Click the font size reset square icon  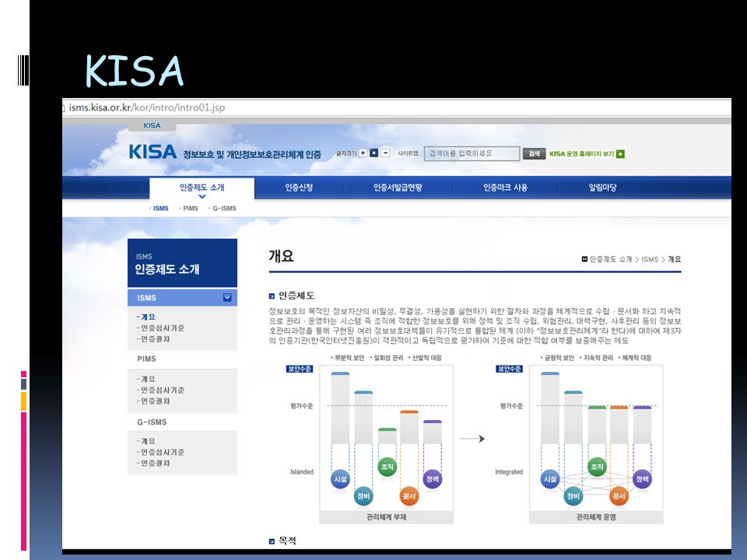pos(374,153)
